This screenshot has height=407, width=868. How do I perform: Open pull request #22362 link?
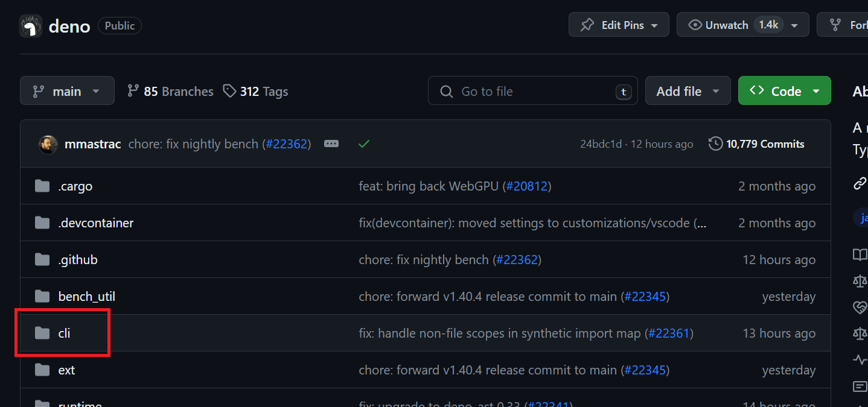point(287,144)
